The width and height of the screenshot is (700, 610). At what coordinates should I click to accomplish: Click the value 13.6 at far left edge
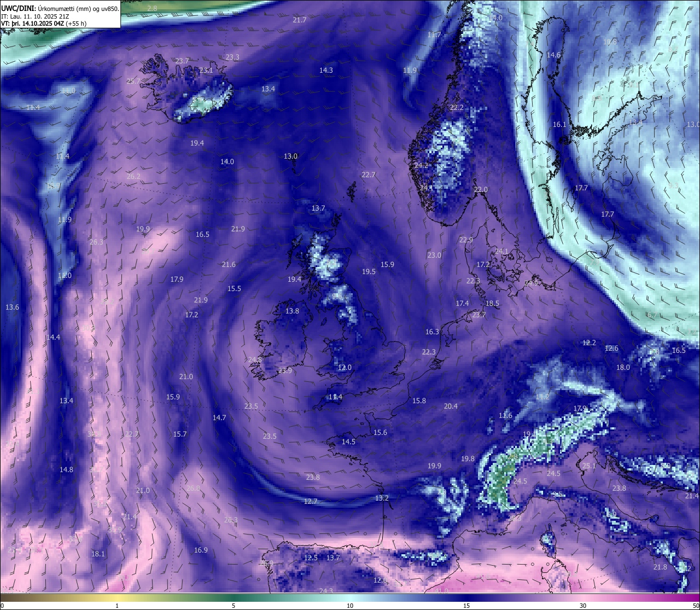(12, 307)
